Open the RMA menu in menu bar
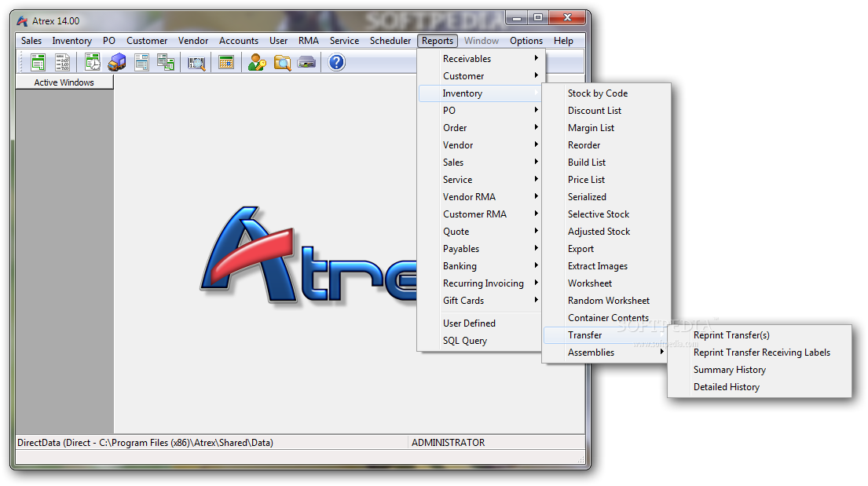Viewport: 868px width, 486px height. [309, 41]
